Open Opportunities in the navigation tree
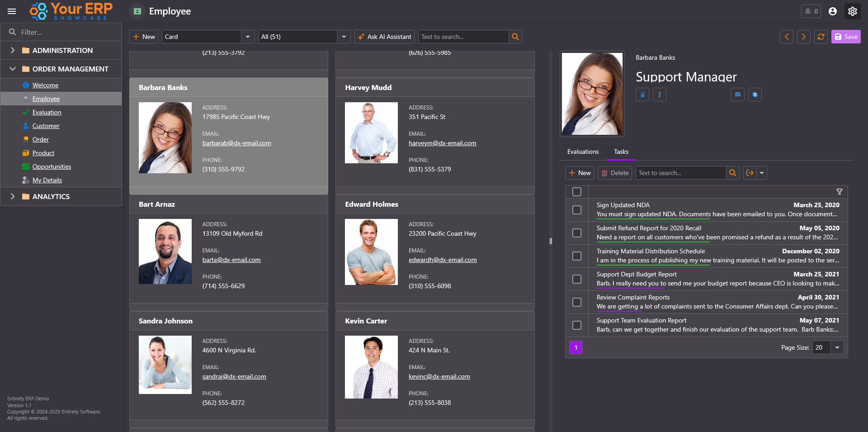Screen dimensions: 868x432 coord(52,166)
